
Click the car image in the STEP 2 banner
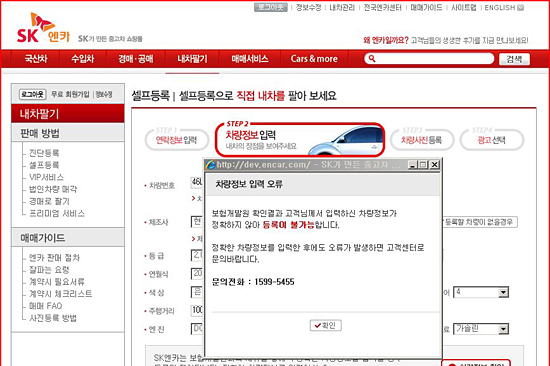346,140
